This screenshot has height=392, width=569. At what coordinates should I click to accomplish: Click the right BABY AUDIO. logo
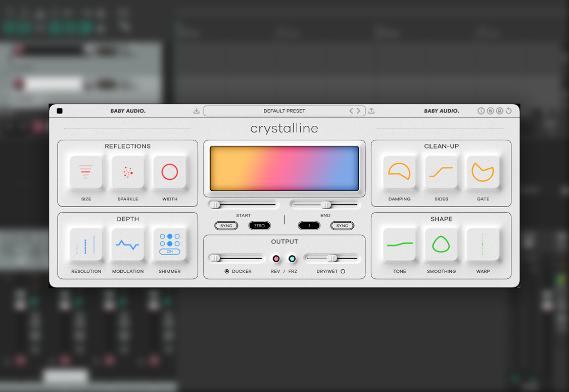click(442, 111)
